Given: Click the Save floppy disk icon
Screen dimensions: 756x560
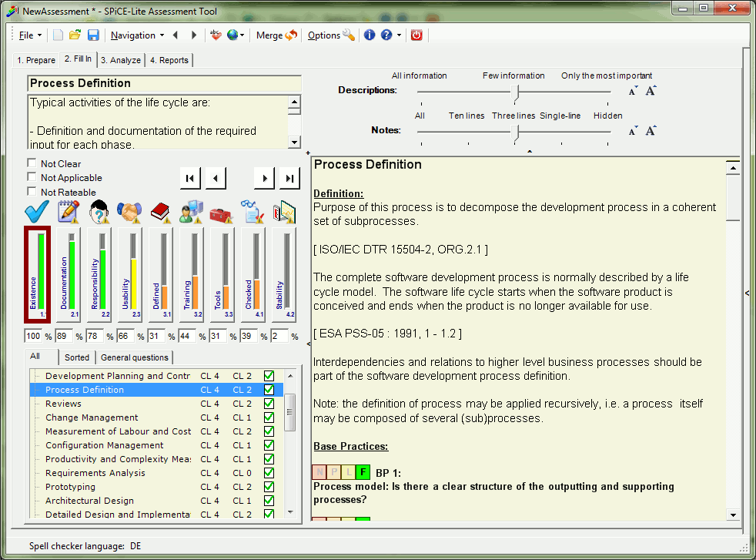Looking at the screenshot, I should (93, 35).
